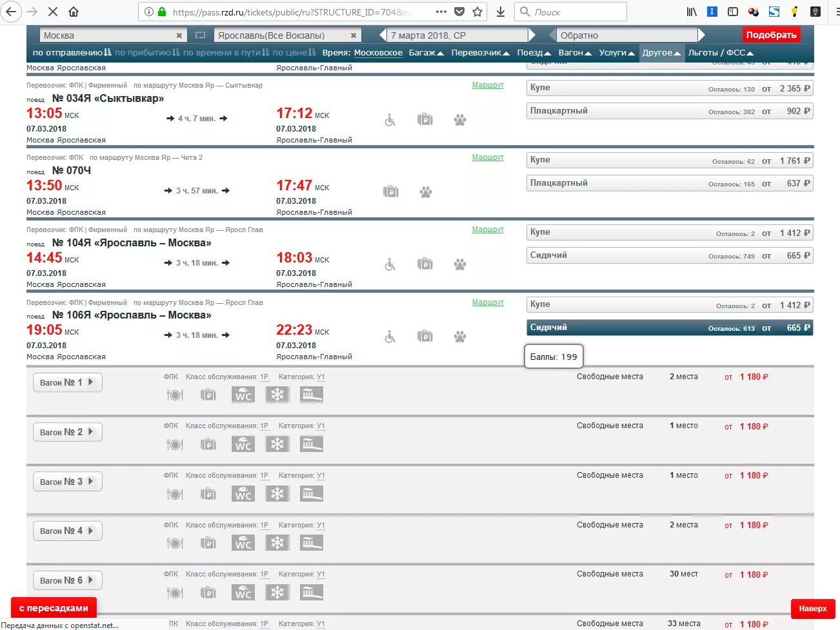
Task: Bookmark this page with the star
Action: [x=477, y=12]
